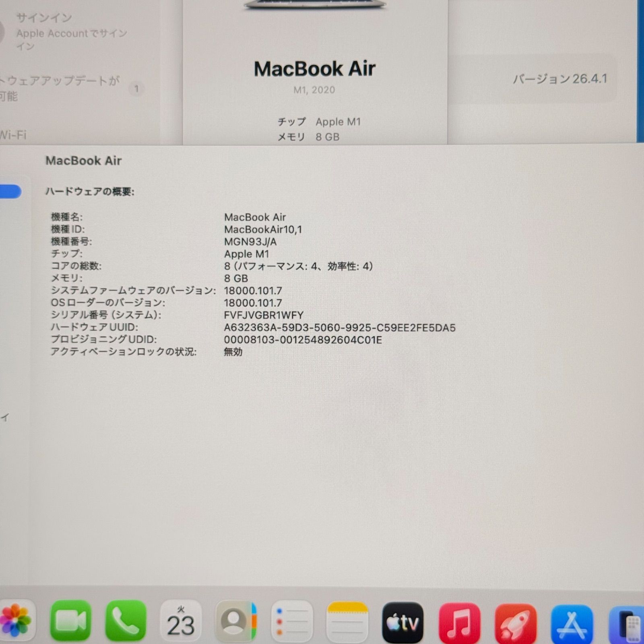Select model number MGN93J/A
The height and width of the screenshot is (644, 644).
pyautogui.click(x=250, y=242)
